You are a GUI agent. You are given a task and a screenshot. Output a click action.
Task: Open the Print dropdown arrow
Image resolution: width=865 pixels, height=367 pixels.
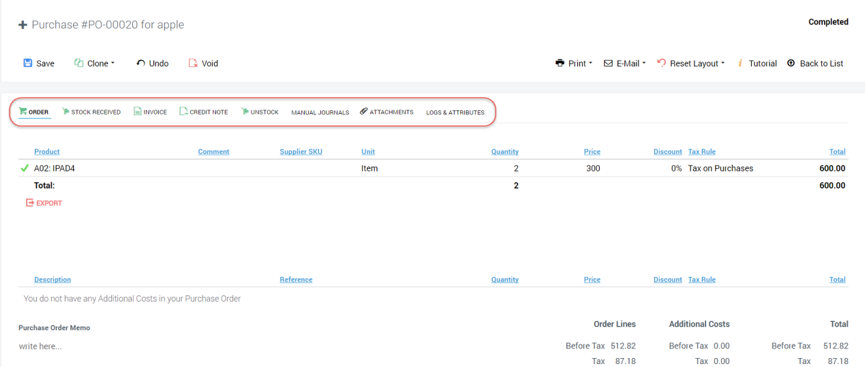click(x=590, y=63)
